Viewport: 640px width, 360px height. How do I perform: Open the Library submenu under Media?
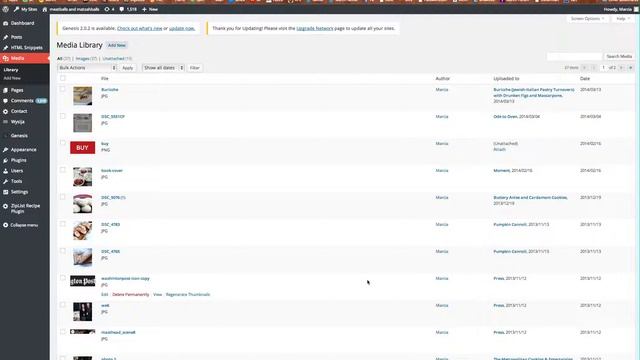tap(11, 70)
